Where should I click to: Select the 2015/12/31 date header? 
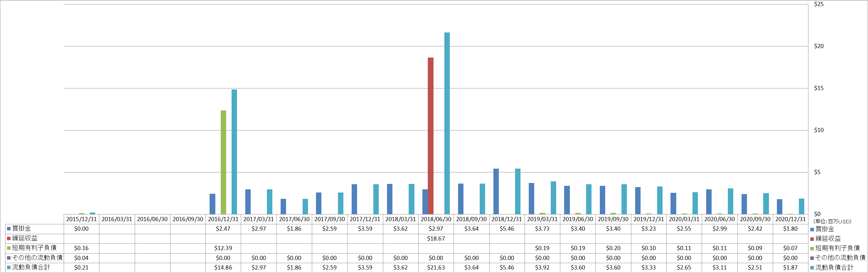(81, 219)
